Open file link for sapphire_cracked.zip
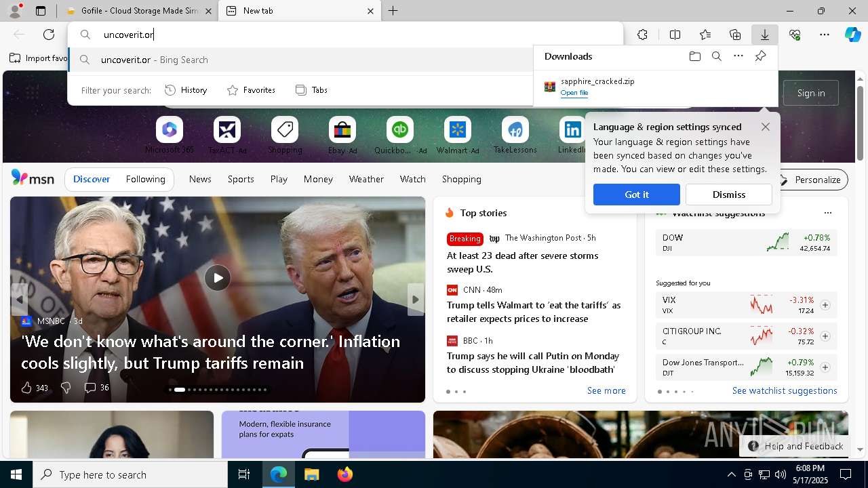 574,93
